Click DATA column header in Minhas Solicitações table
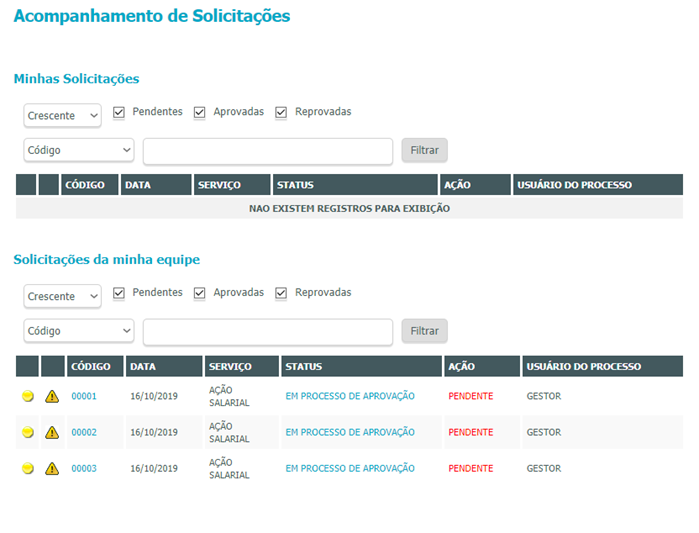This screenshot has height=533, width=699. point(156,184)
